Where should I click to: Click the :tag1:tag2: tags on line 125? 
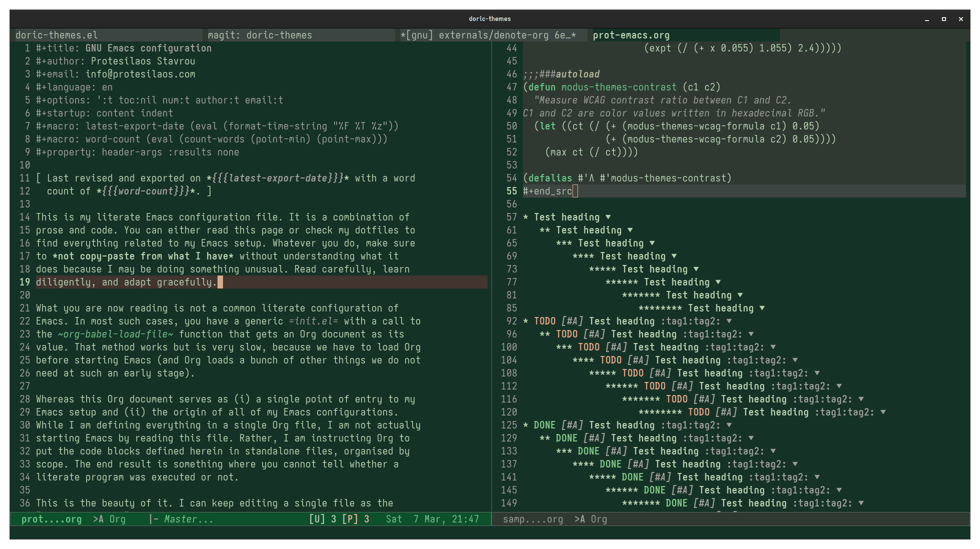(x=690, y=425)
